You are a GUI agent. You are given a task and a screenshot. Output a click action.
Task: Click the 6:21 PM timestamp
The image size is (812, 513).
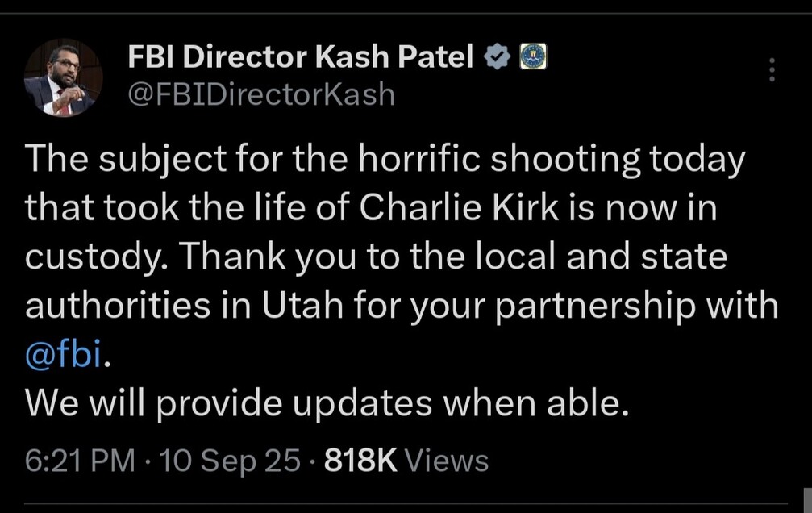[80, 461]
